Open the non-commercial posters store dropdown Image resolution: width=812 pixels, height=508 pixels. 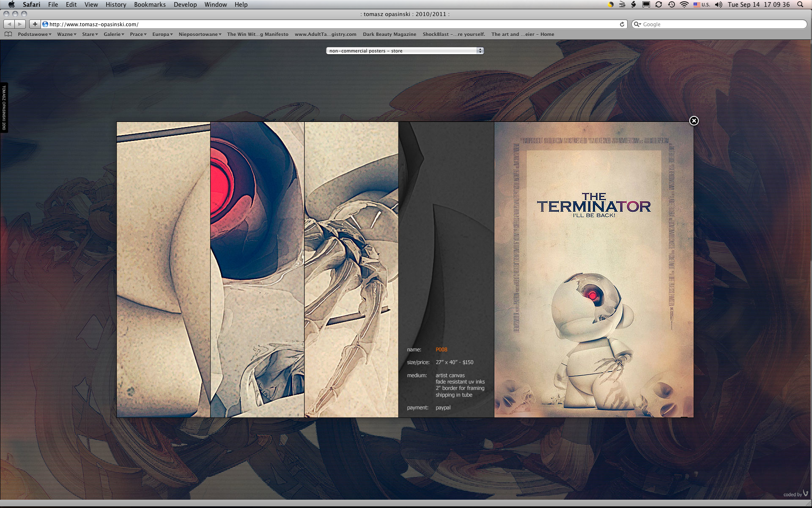pyautogui.click(x=404, y=51)
